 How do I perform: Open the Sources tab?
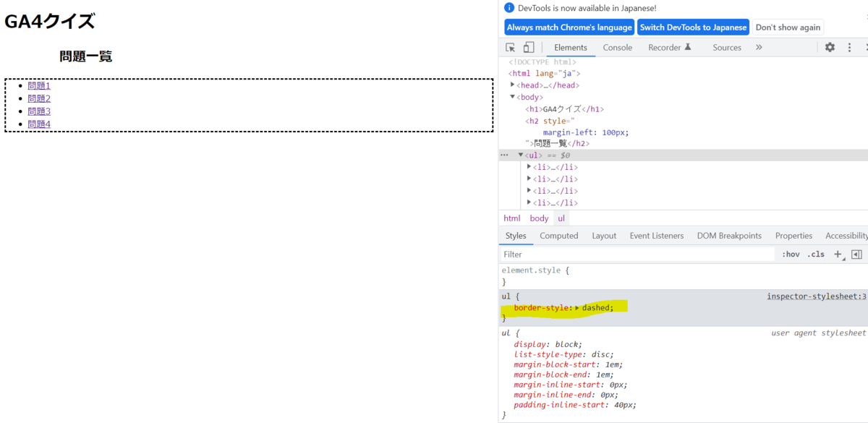point(727,48)
